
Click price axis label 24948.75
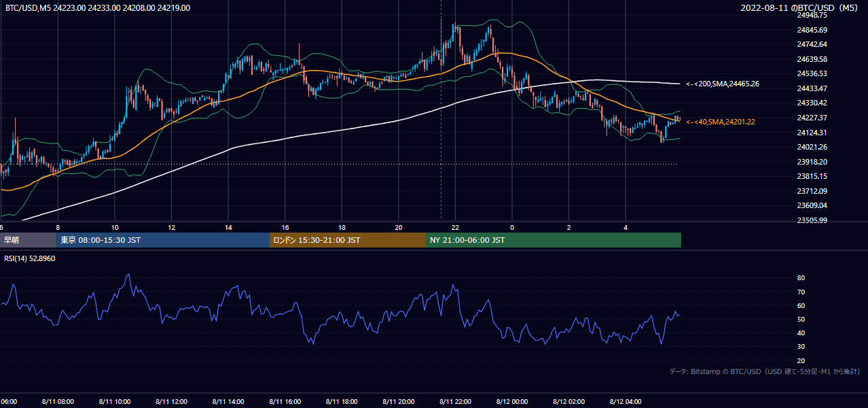(812, 15)
